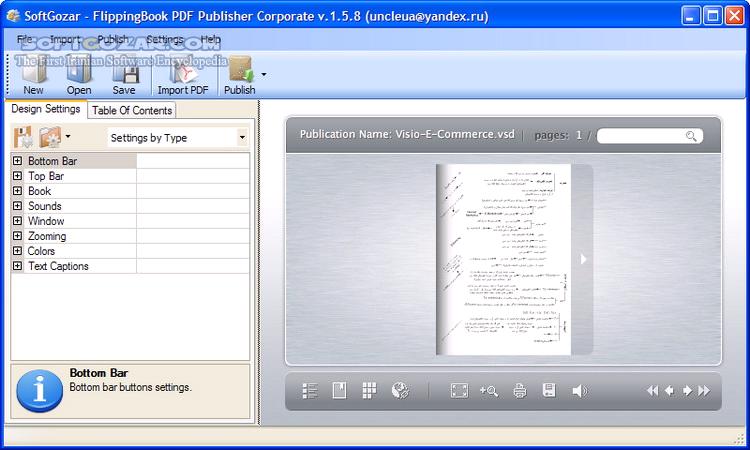Open the Settings menu
The width and height of the screenshot is (750, 450).
click(165, 39)
